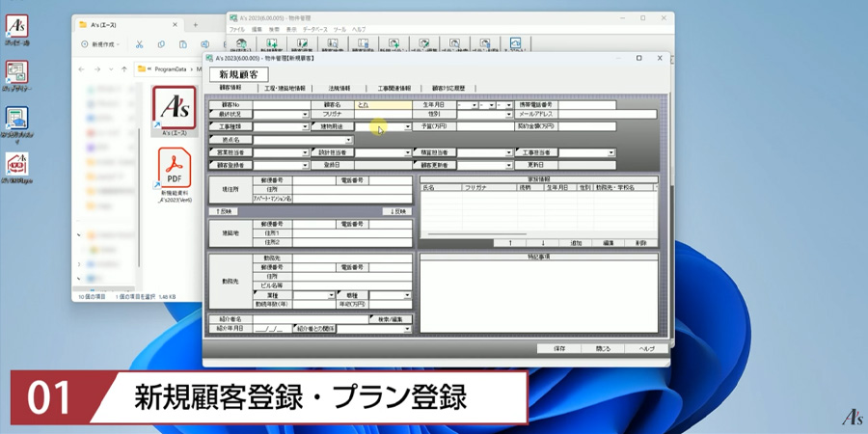Viewport: 868px width, 434px height.
Task: Go up one folder with up arrow
Action: point(124,68)
